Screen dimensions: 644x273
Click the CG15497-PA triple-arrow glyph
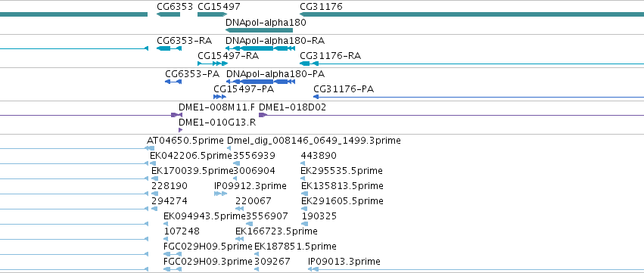click(219, 97)
